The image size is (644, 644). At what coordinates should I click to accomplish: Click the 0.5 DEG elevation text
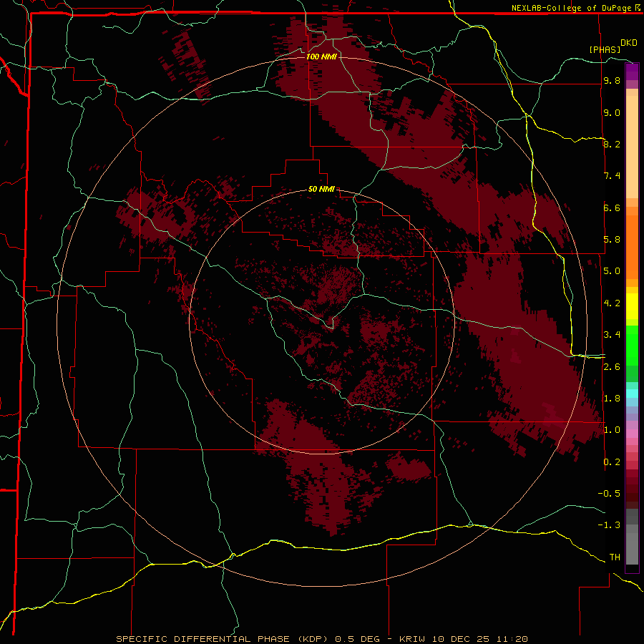357,639
